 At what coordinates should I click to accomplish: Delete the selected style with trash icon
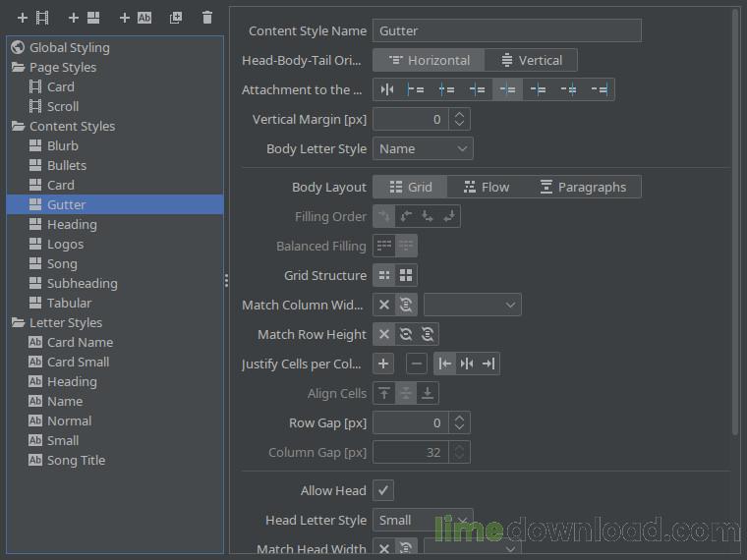click(206, 18)
